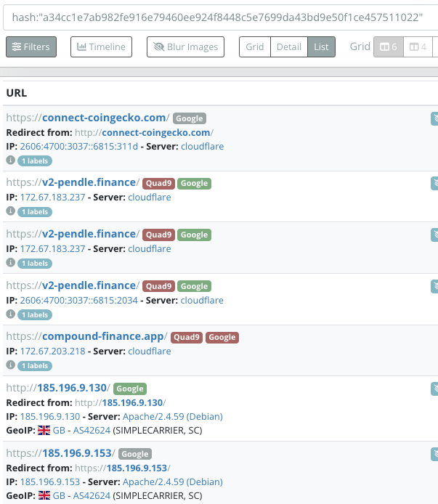Switch to Detail view
438x504 pixels.
click(x=288, y=47)
